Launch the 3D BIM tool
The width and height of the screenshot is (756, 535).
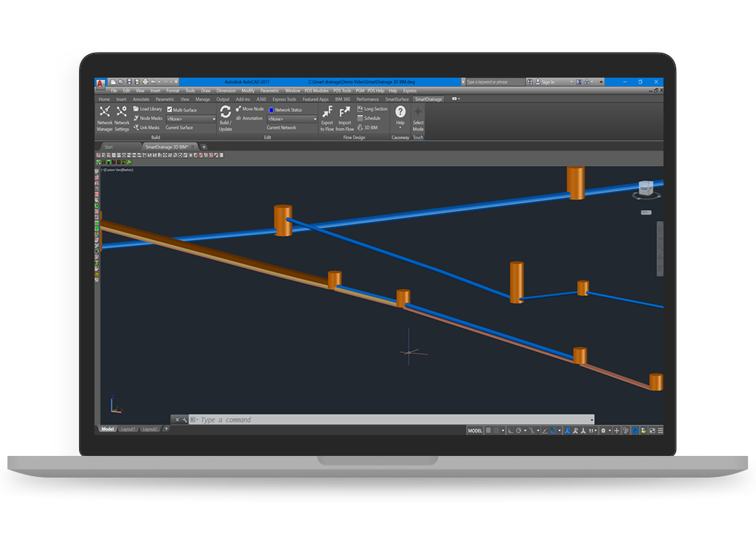point(371,128)
